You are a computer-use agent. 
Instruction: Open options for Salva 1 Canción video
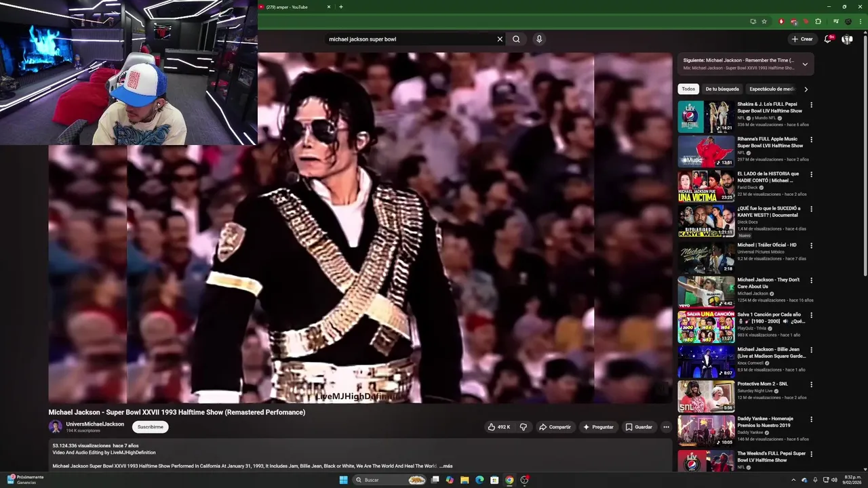[x=811, y=315]
